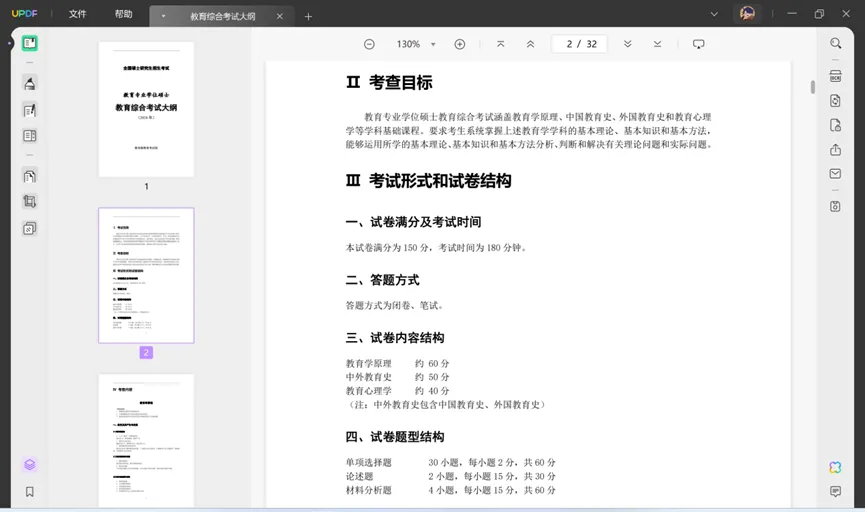This screenshot has width=865, height=512.
Task: Open the Organize Pages tool
Action: click(x=30, y=176)
